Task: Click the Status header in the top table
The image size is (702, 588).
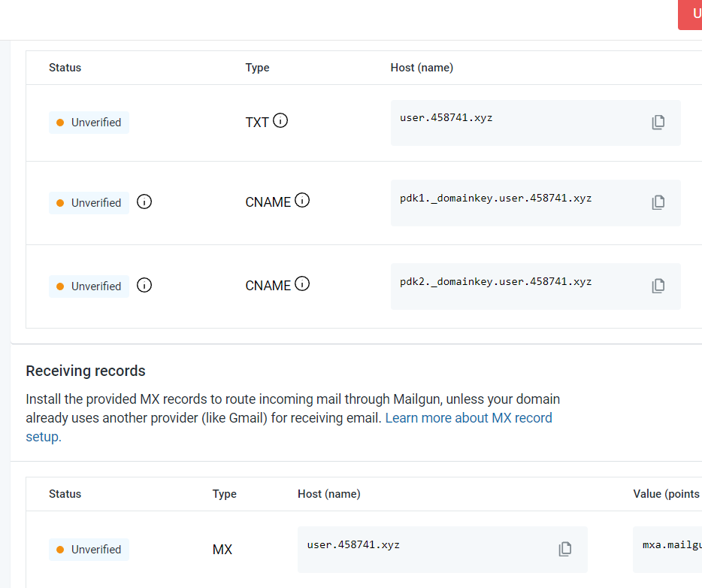Action: click(65, 68)
